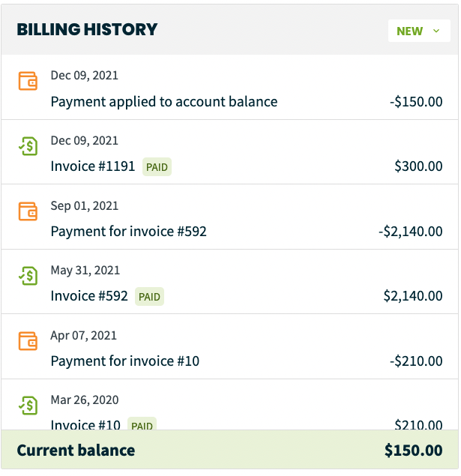
Task: Click Payment applied to account balance entry
Action: click(163, 102)
